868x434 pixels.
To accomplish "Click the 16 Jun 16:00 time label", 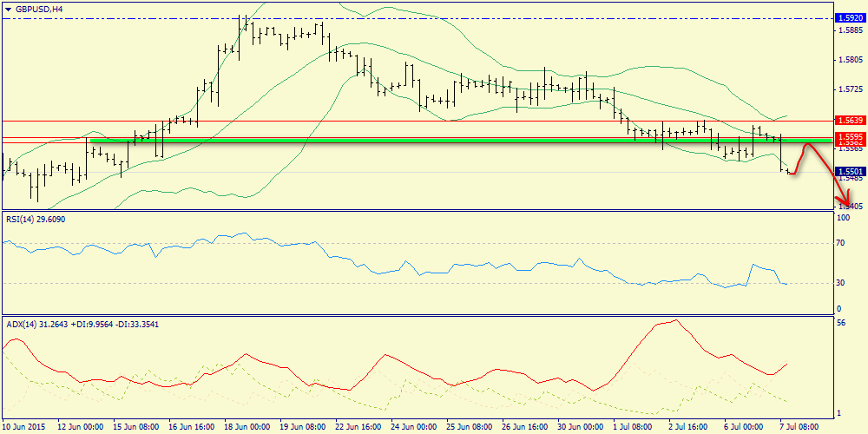I will click(192, 428).
